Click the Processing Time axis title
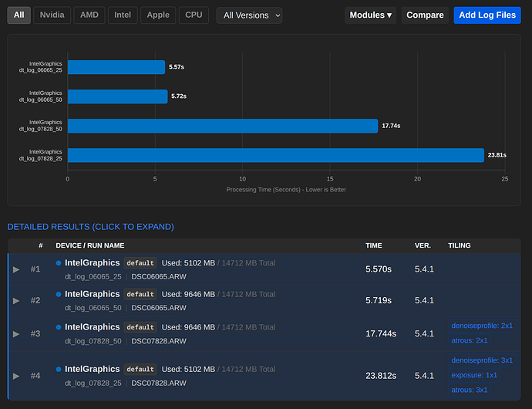532x409 pixels. pos(286,190)
